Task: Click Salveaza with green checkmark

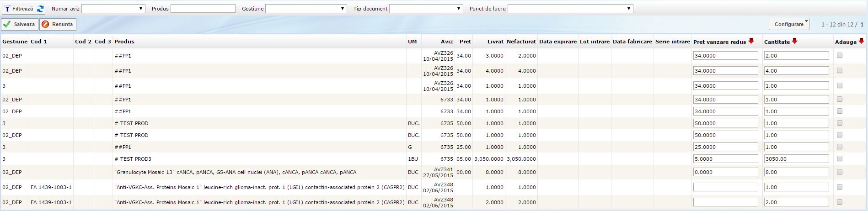Action: tap(19, 24)
